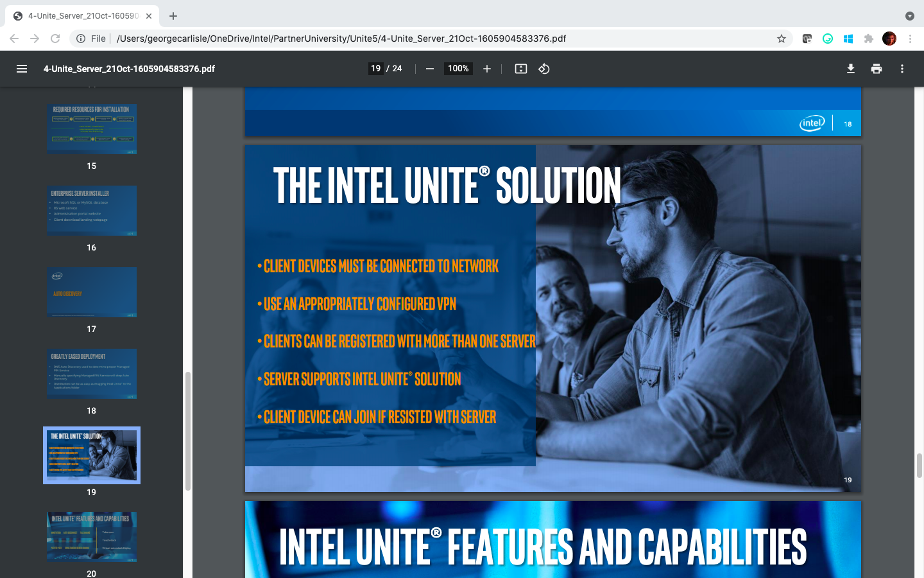Open a new browser tab

point(173,16)
